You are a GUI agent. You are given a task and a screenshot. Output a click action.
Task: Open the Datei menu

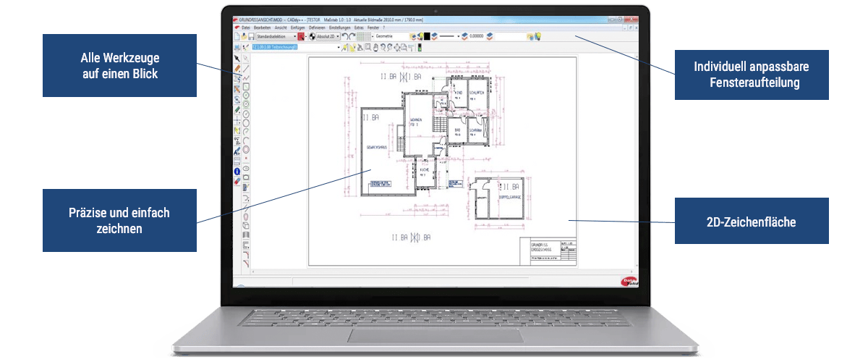pos(246,27)
